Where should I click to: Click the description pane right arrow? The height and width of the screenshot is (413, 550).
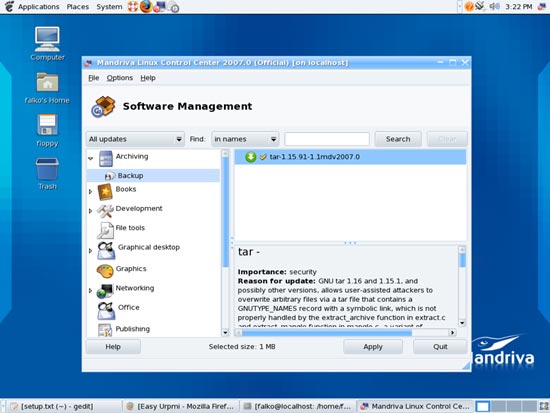452,332
